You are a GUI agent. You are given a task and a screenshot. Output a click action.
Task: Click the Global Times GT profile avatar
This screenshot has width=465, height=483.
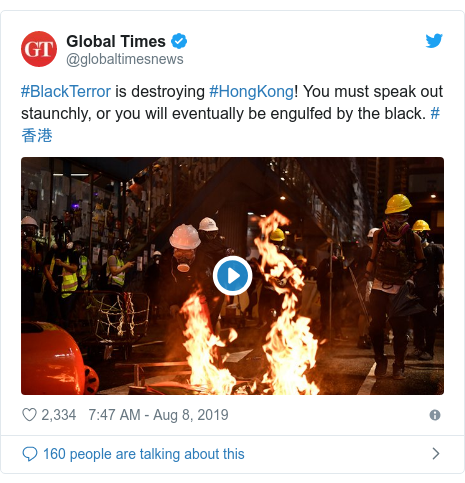coord(39,49)
